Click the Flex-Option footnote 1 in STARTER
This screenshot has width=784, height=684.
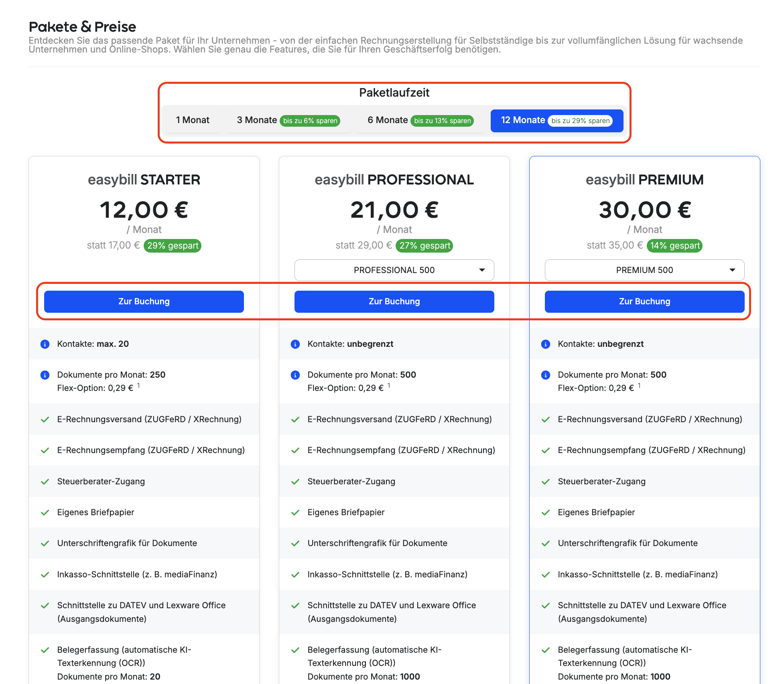click(x=138, y=385)
